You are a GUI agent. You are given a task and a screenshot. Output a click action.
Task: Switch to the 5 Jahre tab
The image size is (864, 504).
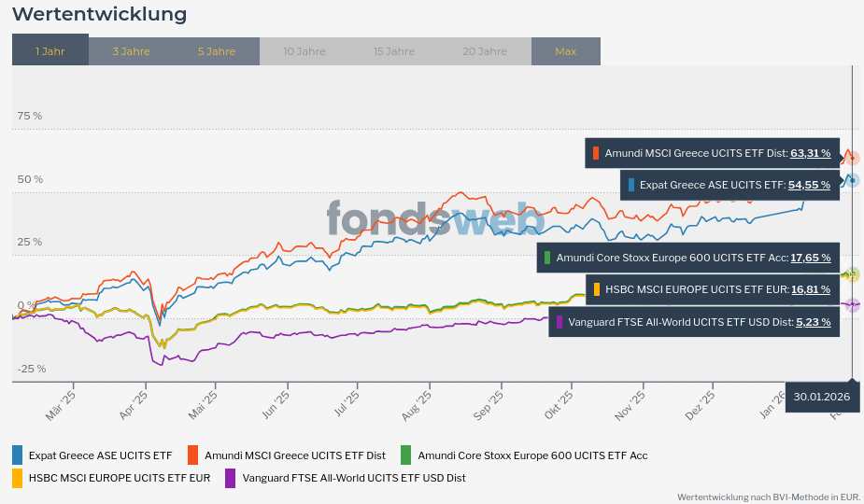[217, 51]
